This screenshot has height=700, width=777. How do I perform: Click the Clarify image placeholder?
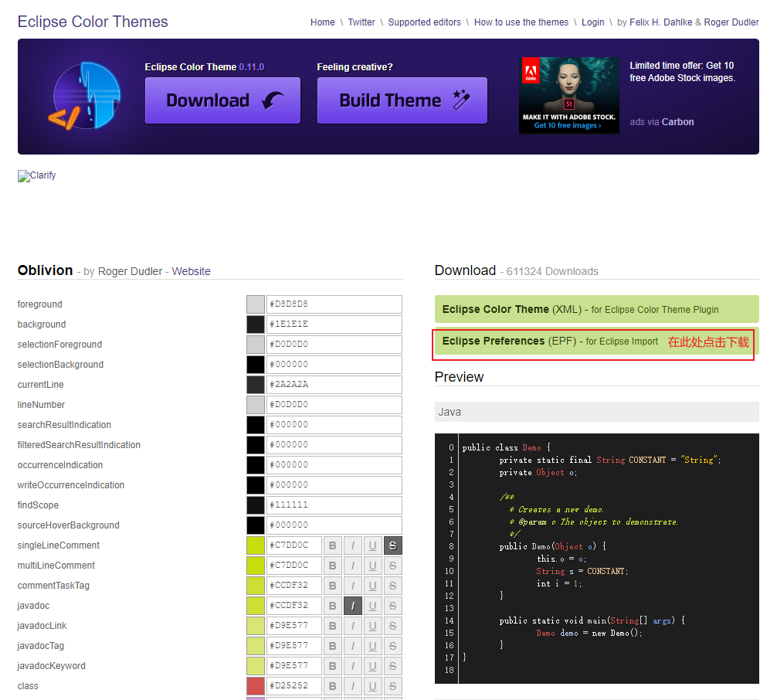(36, 176)
